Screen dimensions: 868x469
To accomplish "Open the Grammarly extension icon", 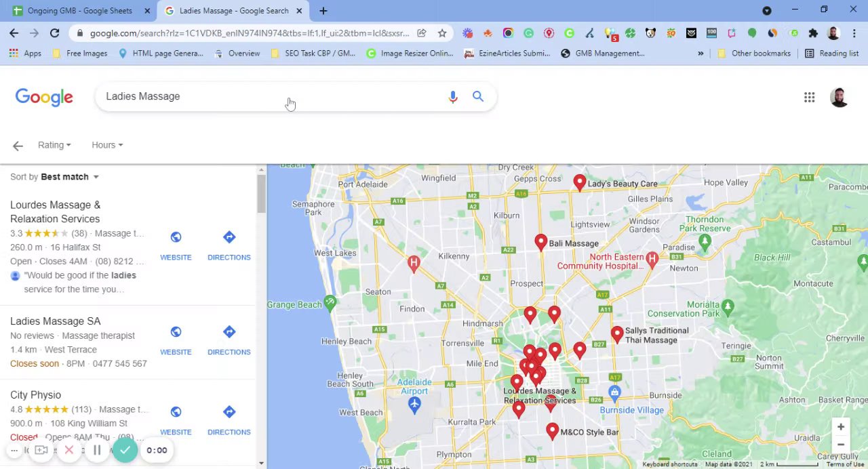I will click(528, 33).
